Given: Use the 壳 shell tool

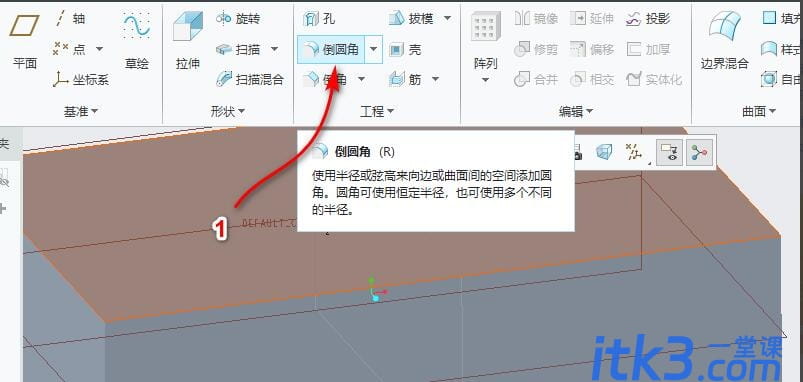Looking at the screenshot, I should [405, 50].
